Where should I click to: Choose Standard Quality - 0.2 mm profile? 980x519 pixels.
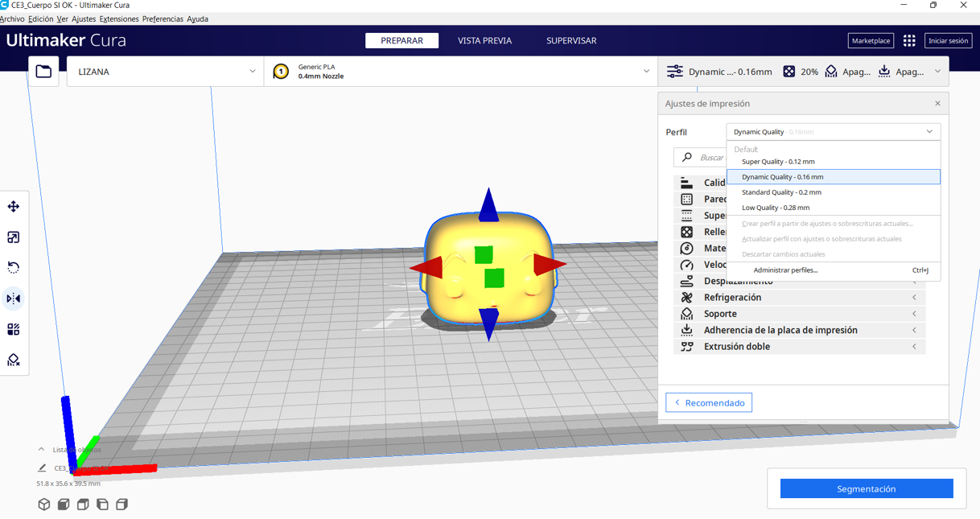tap(833, 192)
